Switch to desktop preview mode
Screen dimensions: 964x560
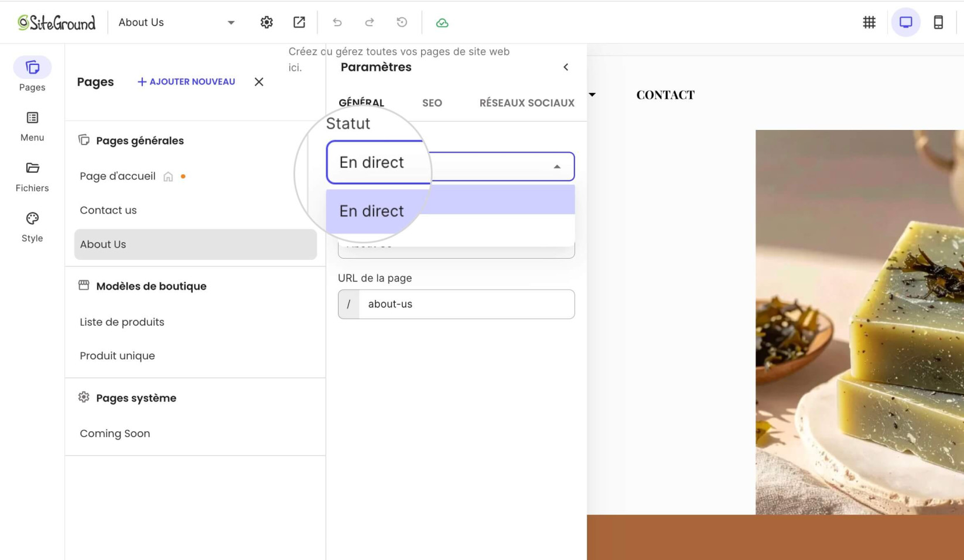point(906,22)
